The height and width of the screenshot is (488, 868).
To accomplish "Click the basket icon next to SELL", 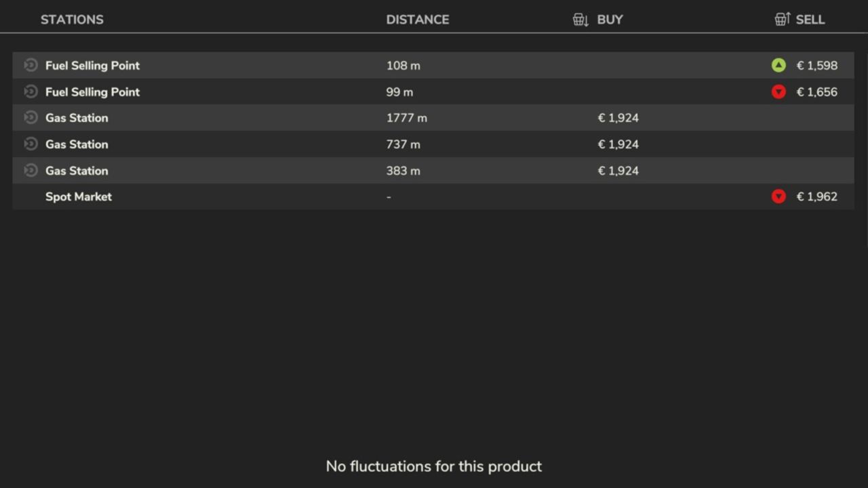I will (x=783, y=19).
